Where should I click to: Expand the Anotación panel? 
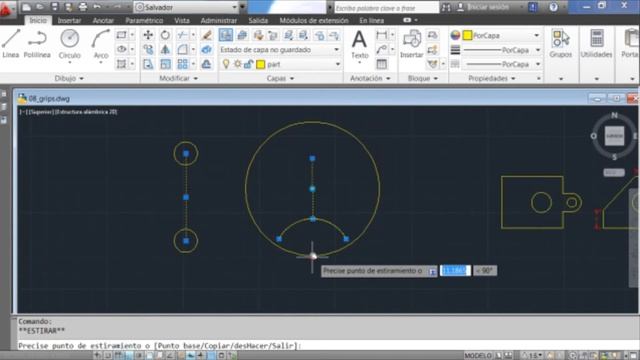(x=370, y=78)
